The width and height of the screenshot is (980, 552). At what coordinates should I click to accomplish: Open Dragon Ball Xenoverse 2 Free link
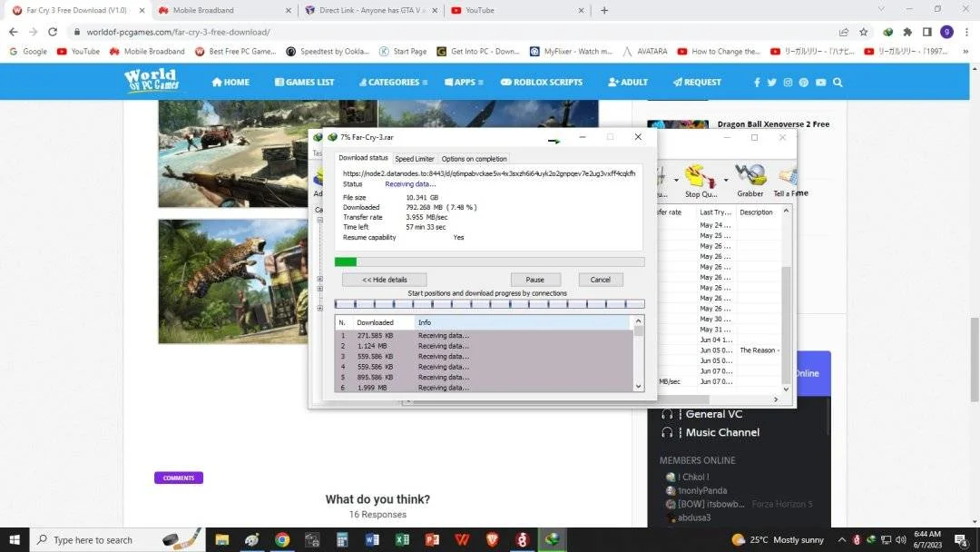(x=773, y=124)
